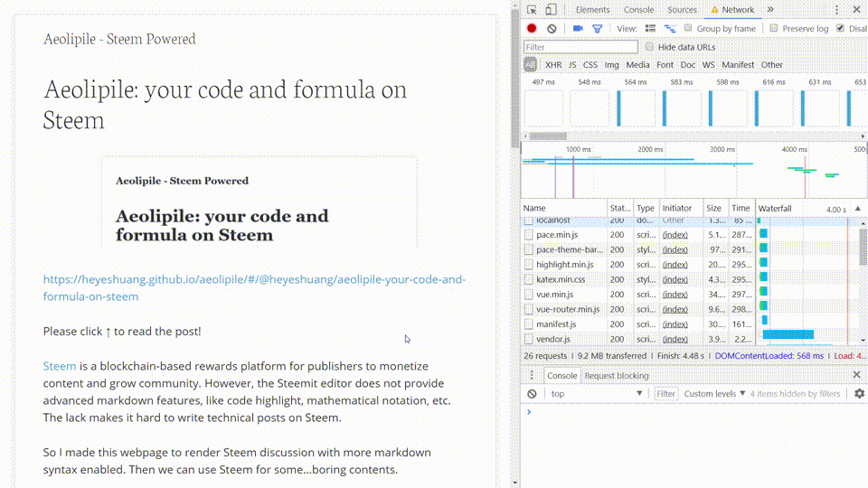Open the console drawer three-dot menu
The image size is (868, 488).
[532, 375]
